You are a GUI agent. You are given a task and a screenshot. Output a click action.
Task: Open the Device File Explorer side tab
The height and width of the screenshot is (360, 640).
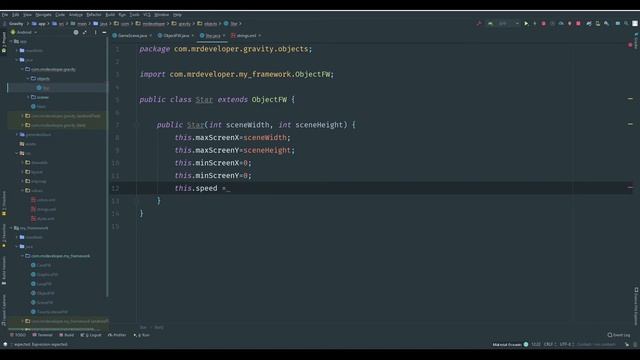pyautogui.click(x=636, y=306)
